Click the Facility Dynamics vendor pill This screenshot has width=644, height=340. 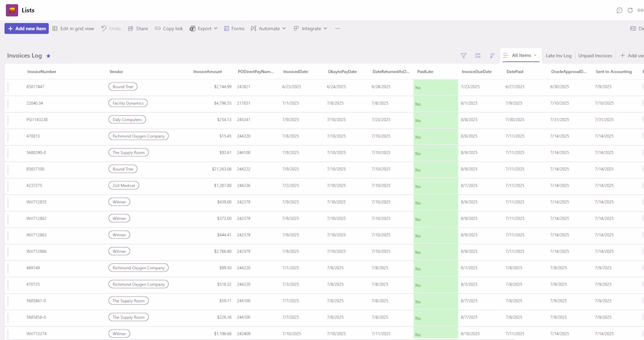(128, 103)
